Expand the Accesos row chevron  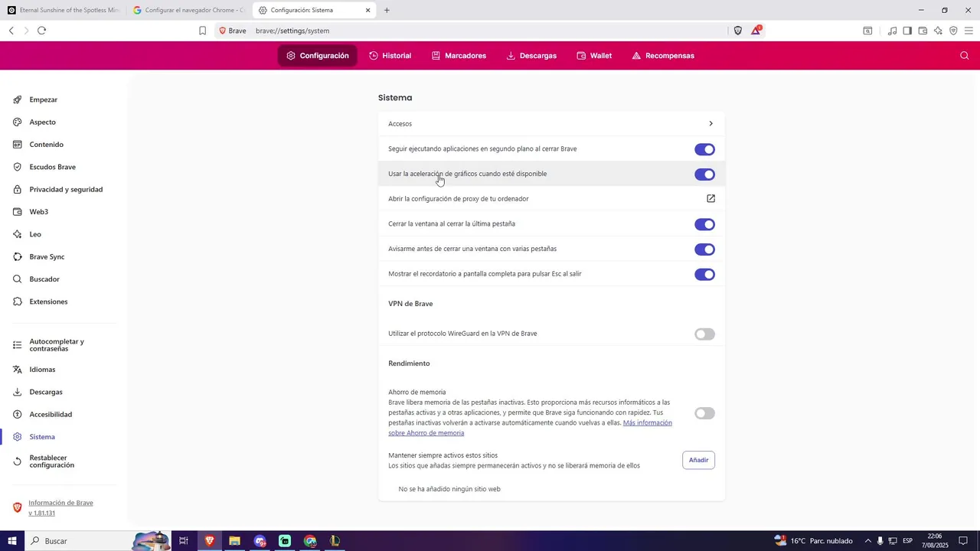(x=710, y=124)
